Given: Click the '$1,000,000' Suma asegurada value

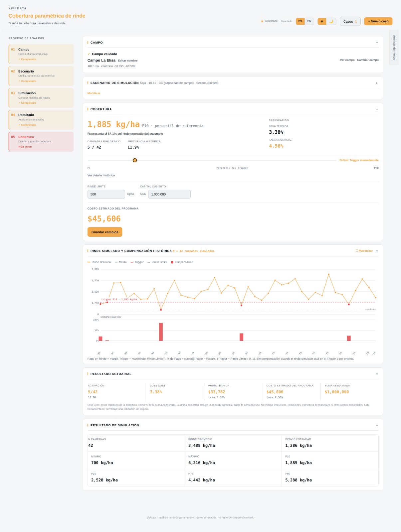Looking at the screenshot, I should pyautogui.click(x=337, y=392).
